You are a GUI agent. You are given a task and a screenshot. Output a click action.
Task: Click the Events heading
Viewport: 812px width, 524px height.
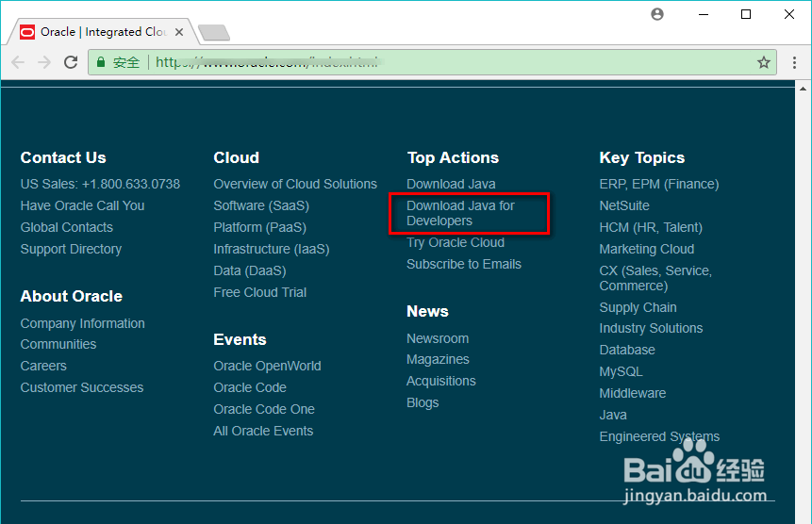pos(240,340)
